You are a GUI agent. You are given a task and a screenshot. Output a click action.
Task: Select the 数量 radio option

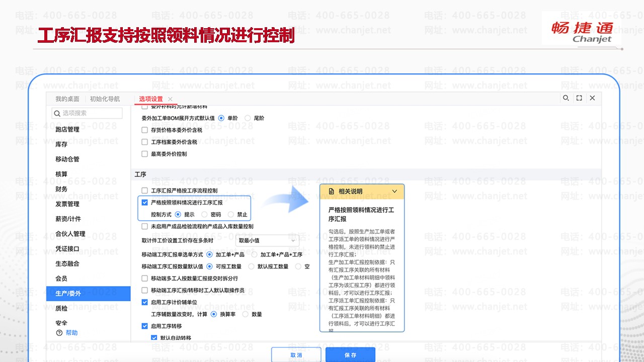tap(246, 314)
